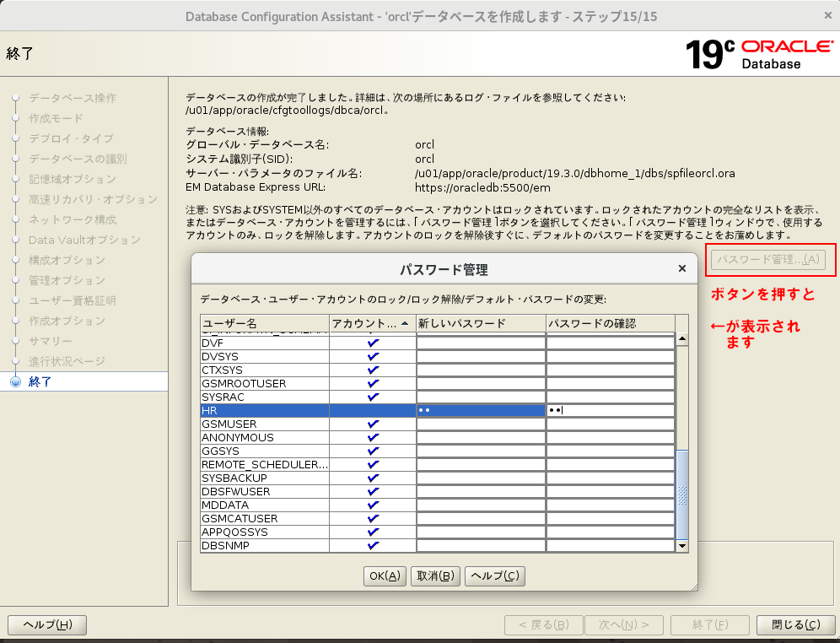Click the scroll up arrow in user table
This screenshot has width=840, height=643.
[x=682, y=339]
